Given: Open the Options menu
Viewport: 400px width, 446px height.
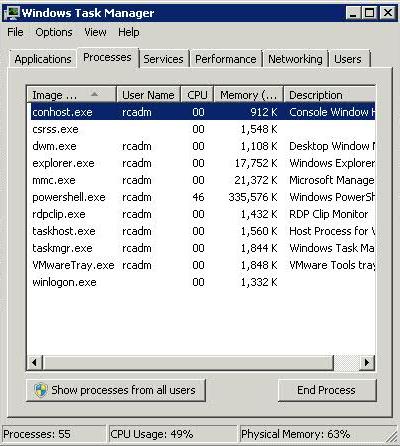Looking at the screenshot, I should pos(54,32).
